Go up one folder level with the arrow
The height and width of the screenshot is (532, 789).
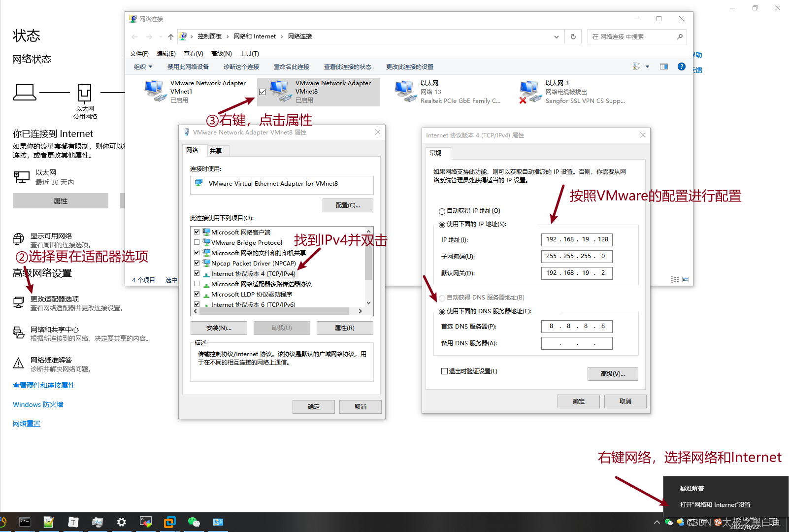(x=170, y=37)
